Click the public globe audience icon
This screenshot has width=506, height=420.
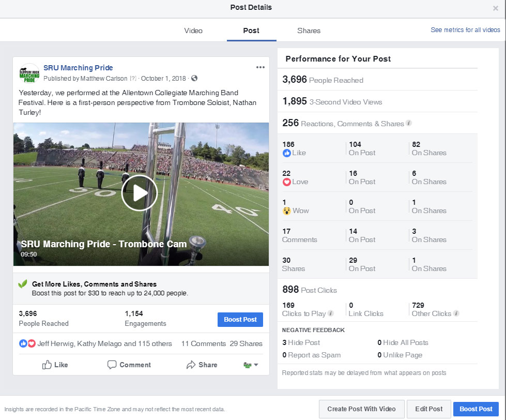point(194,79)
